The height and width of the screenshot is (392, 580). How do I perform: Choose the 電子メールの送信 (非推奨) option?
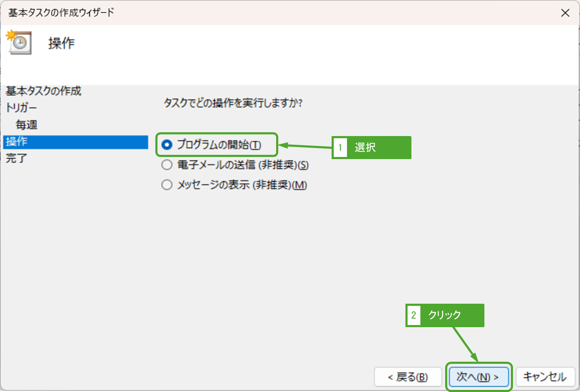(x=167, y=165)
